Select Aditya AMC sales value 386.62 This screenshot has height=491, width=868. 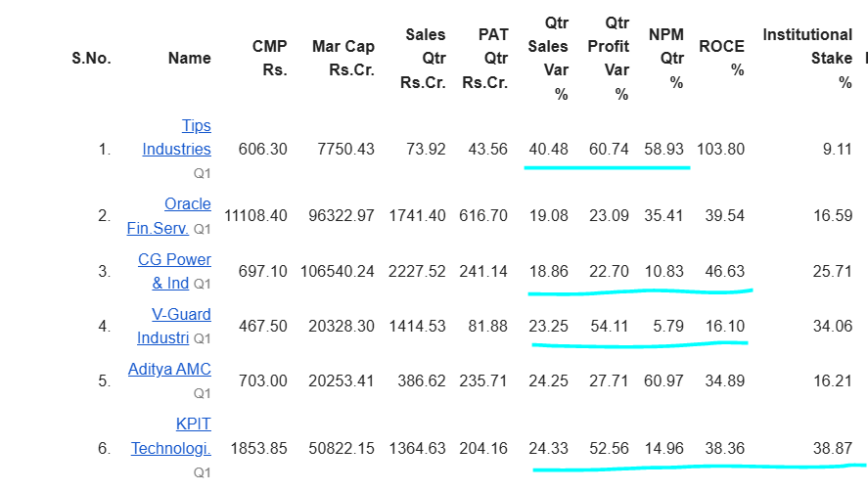click(421, 381)
